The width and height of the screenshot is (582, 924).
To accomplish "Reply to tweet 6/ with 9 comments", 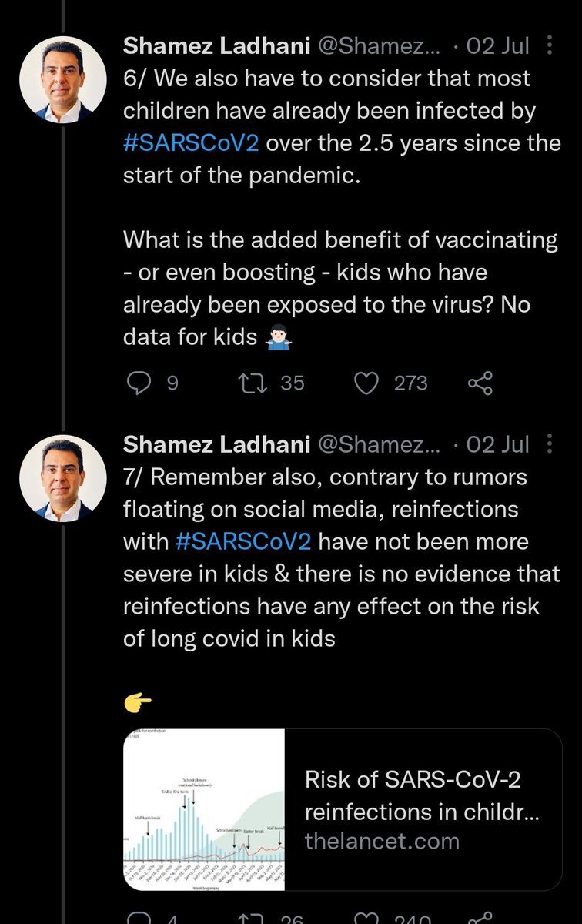I will click(x=139, y=383).
